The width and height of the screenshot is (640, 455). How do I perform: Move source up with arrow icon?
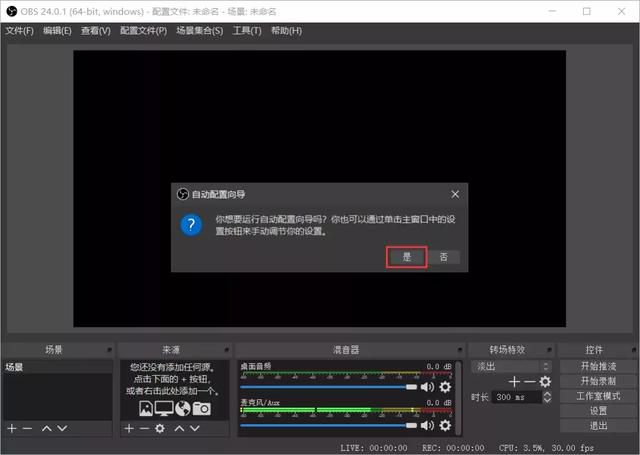pyautogui.click(x=179, y=428)
